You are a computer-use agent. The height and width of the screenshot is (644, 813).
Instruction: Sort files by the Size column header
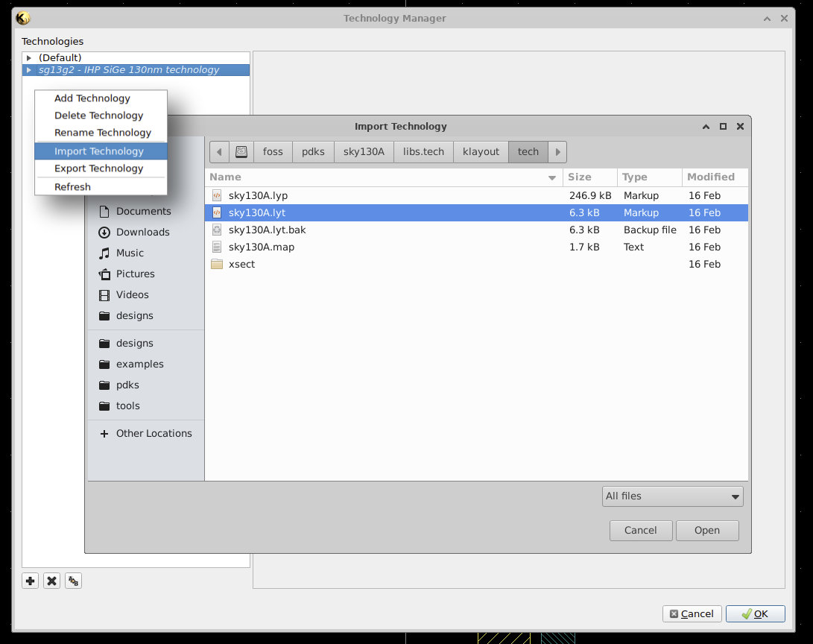pos(580,177)
